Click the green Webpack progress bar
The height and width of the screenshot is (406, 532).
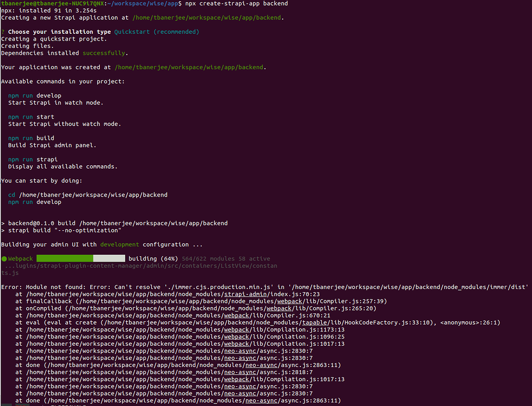(x=81, y=258)
